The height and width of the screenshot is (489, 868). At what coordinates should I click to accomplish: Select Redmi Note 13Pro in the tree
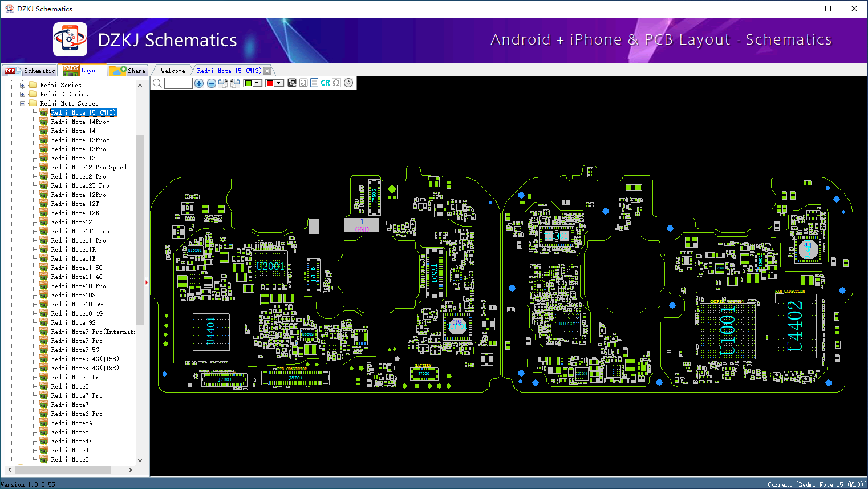click(x=78, y=149)
